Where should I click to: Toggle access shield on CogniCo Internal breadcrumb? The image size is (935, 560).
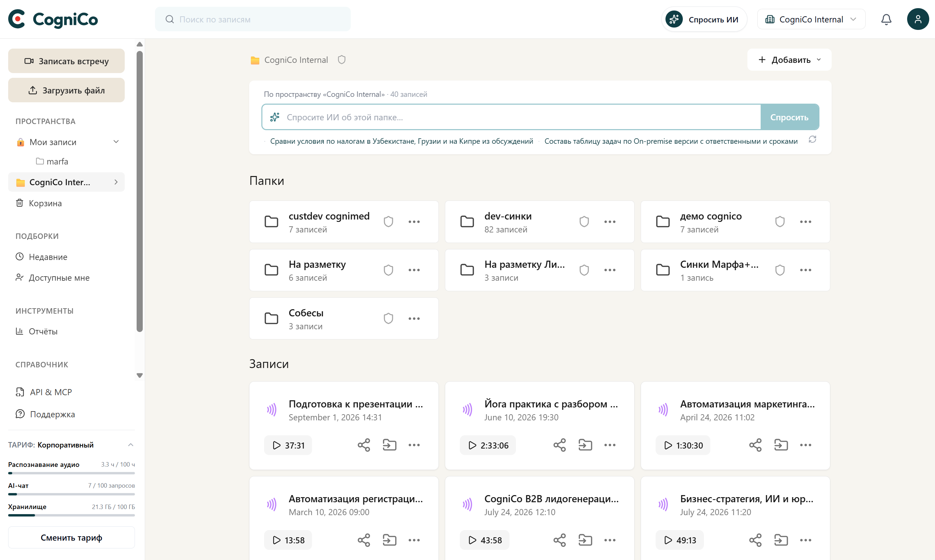[x=342, y=59]
